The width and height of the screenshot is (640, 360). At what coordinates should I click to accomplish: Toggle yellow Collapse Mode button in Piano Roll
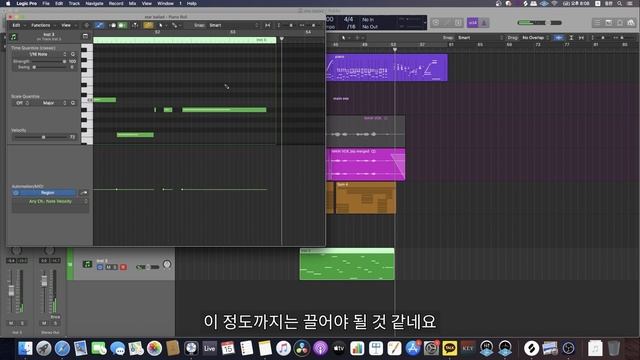click(x=148, y=25)
